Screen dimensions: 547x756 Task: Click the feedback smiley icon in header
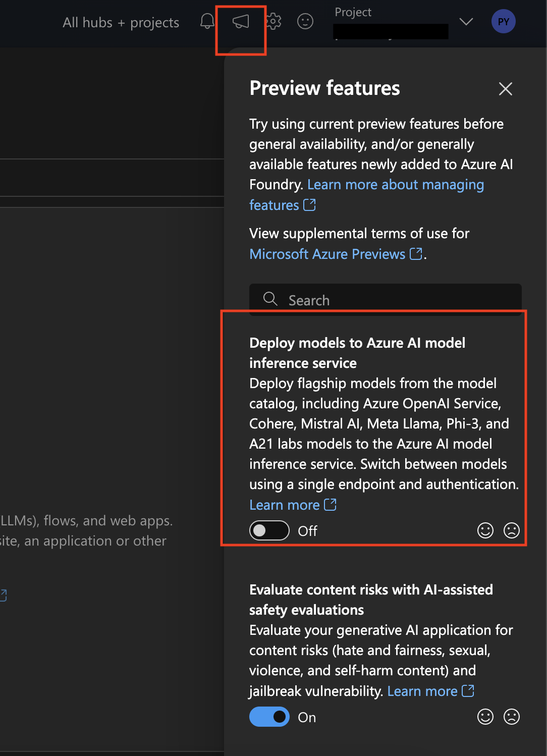click(305, 21)
